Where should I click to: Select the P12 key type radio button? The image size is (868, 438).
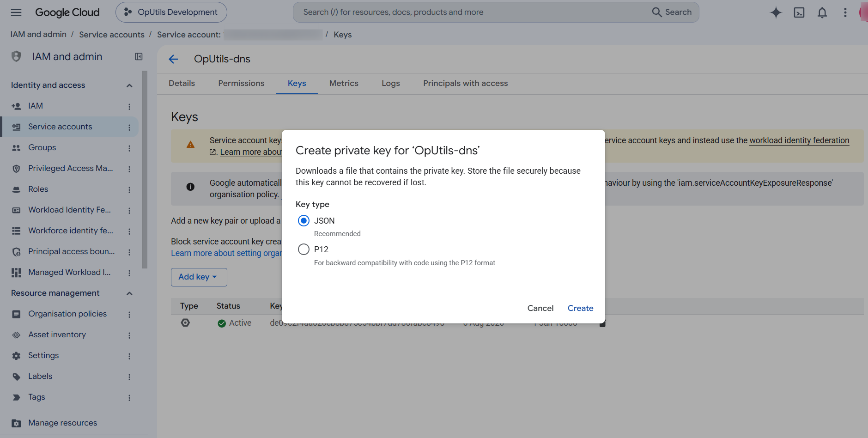point(303,249)
